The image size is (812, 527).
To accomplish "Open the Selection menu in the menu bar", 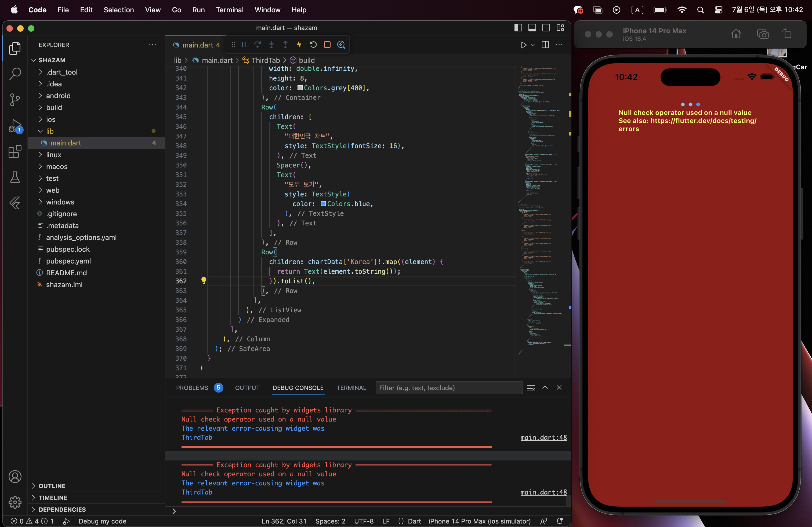I will (x=119, y=10).
